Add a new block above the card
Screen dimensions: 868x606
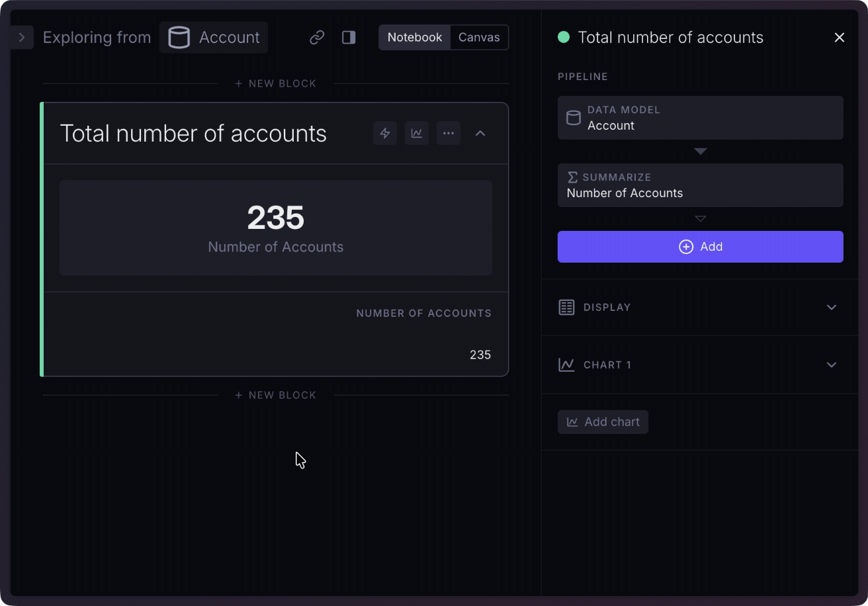(276, 83)
